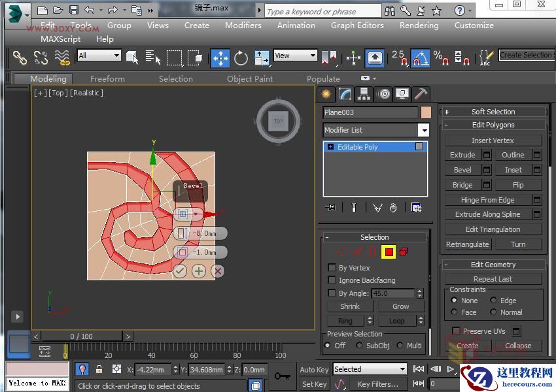Open the Create panel
This screenshot has height=392, width=556.
[326, 94]
